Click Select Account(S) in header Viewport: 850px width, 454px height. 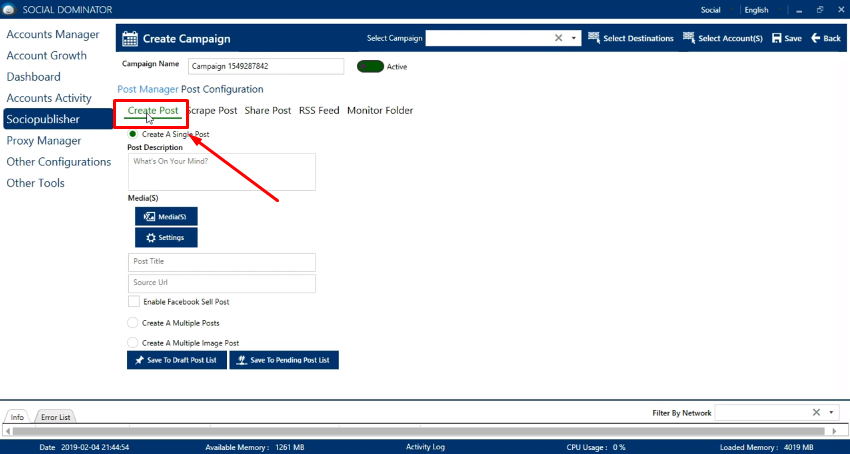(723, 39)
